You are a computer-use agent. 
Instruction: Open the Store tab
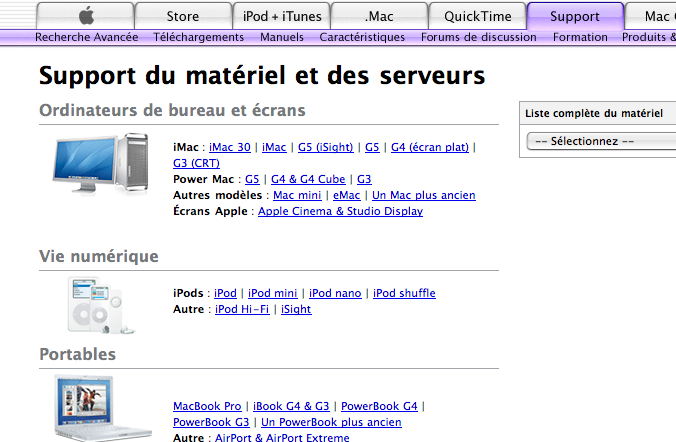pyautogui.click(x=183, y=16)
